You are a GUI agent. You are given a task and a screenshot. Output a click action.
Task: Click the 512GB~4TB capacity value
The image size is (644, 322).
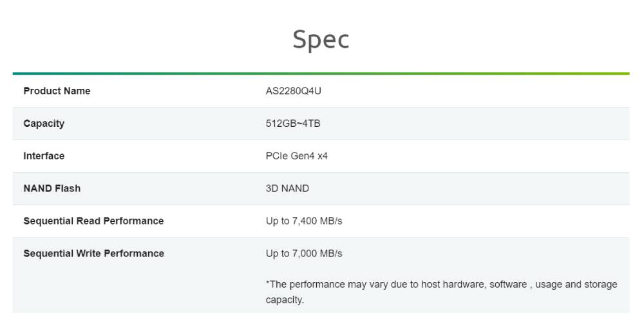(x=292, y=123)
